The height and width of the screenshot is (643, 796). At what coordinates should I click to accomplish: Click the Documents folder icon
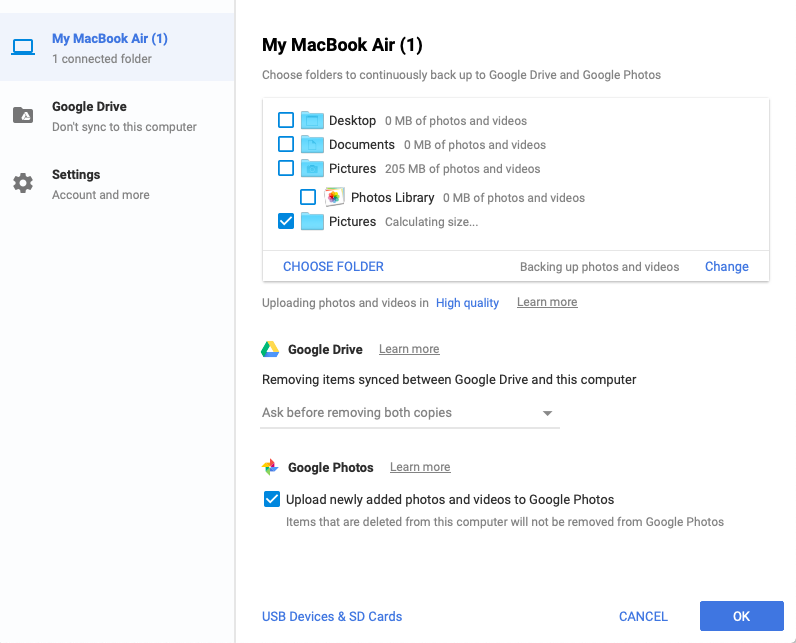(312, 144)
